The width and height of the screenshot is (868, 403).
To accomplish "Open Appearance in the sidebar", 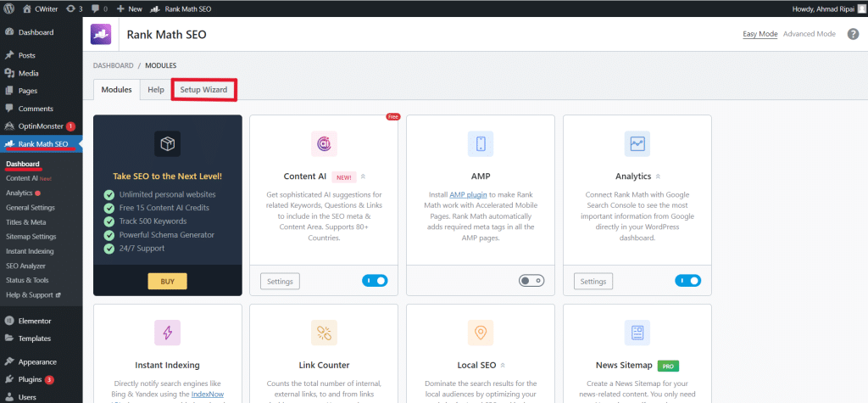I will coord(37,362).
